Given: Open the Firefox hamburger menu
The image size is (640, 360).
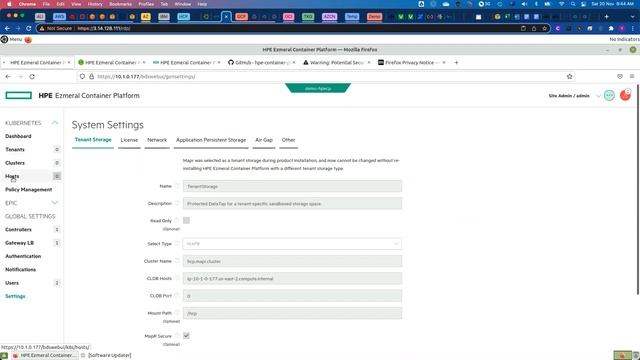Looking at the screenshot, I should click(632, 76).
